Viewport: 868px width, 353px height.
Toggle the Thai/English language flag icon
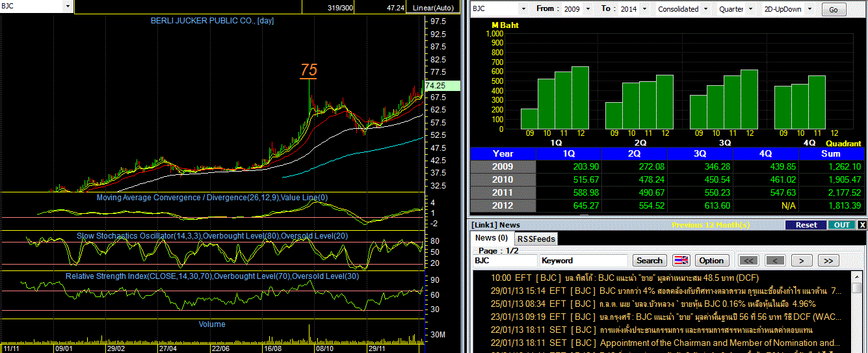click(x=681, y=261)
